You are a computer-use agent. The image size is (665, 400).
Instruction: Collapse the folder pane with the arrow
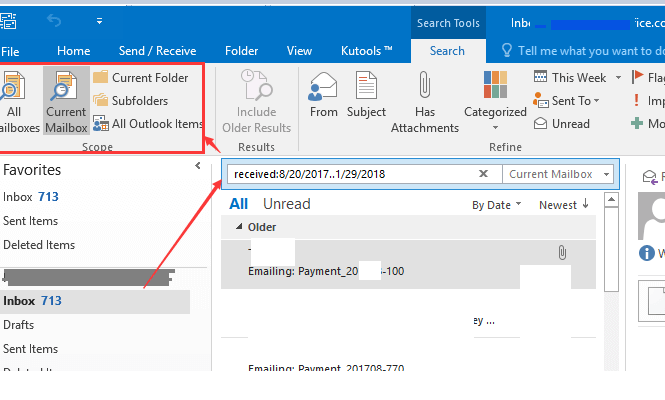[x=198, y=166]
